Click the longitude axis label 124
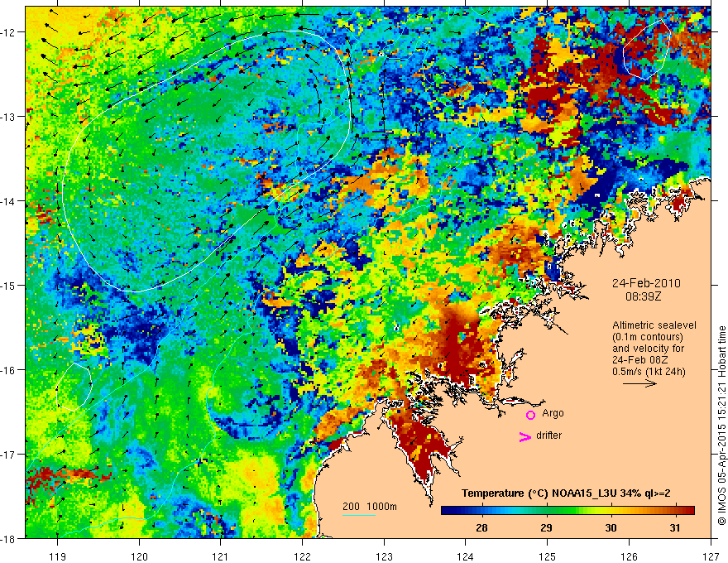This screenshot has height=563, width=728. [466, 556]
